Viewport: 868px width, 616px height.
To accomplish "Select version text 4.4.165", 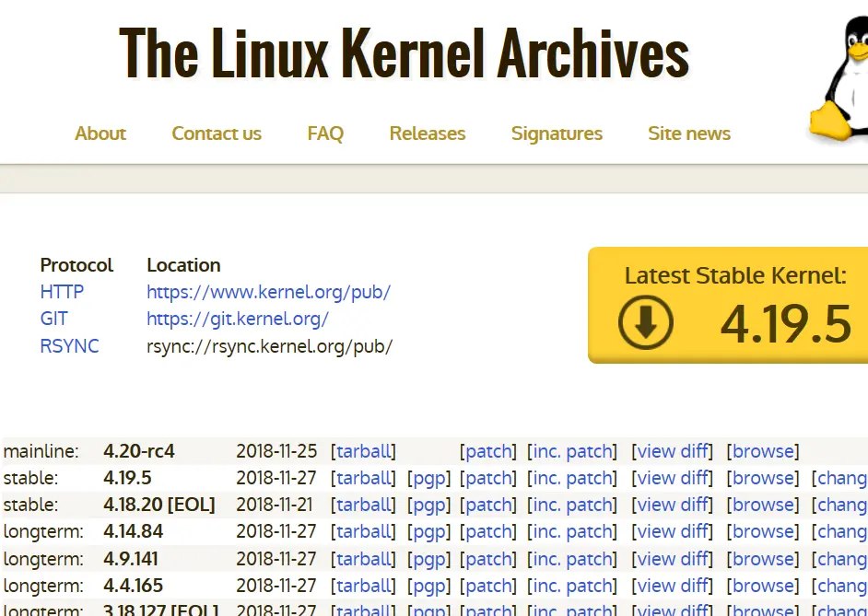I will pos(134,586).
